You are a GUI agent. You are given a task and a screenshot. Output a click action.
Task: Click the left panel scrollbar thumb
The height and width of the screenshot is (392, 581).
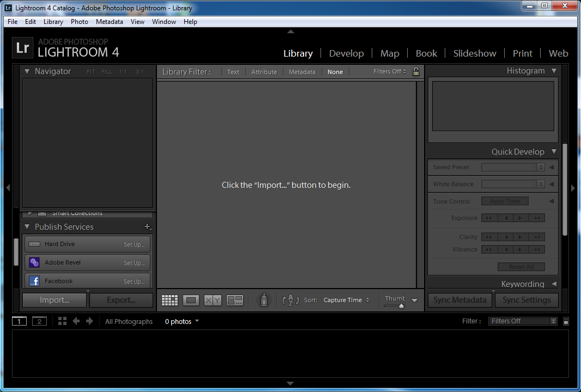[x=16, y=252]
